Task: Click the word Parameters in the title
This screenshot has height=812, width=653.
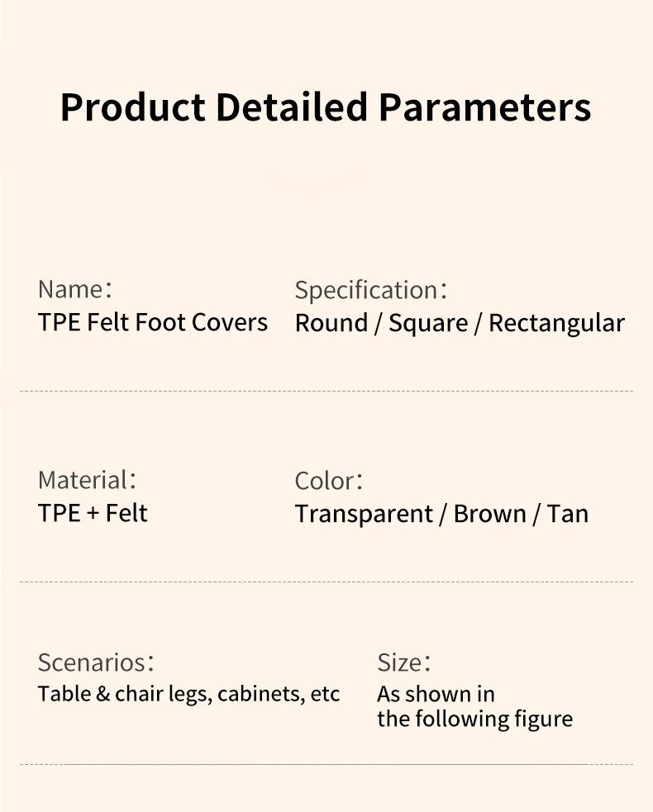Action: (x=485, y=107)
